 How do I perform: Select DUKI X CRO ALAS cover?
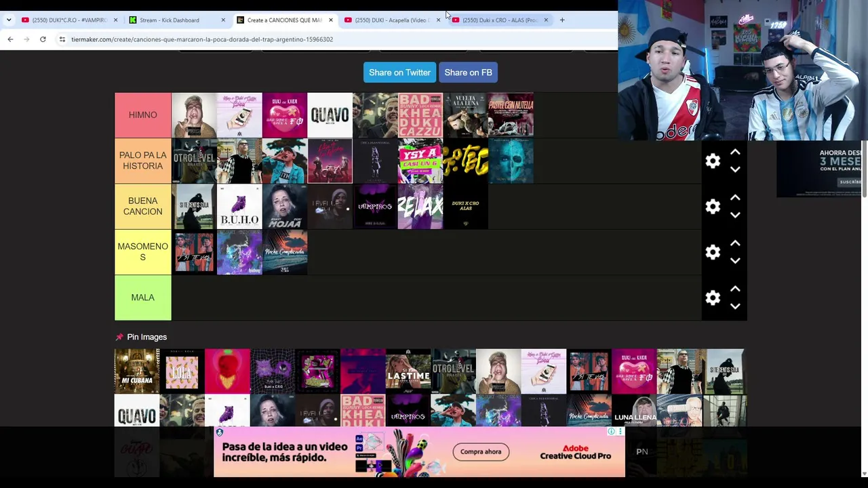point(465,206)
